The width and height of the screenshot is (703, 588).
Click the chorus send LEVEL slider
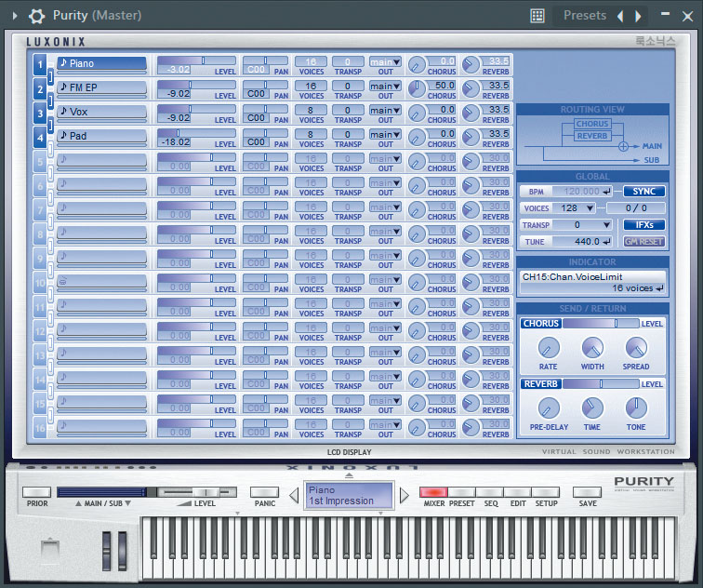[601, 324]
